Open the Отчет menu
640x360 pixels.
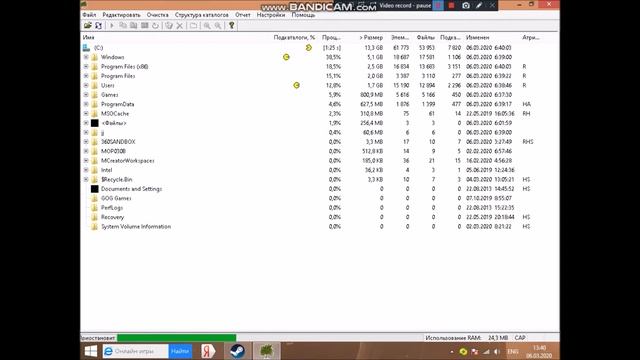pyautogui.click(x=243, y=15)
